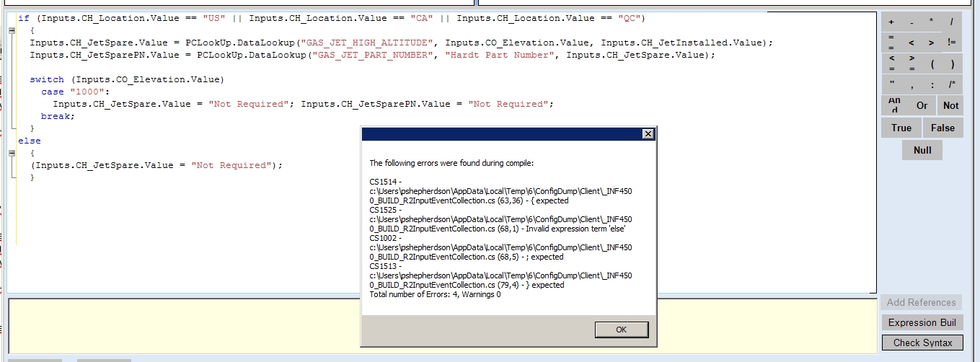Viewport: 980px width, 362px height.
Task: Click the 'The following errors were found' heading
Action: pos(451,163)
